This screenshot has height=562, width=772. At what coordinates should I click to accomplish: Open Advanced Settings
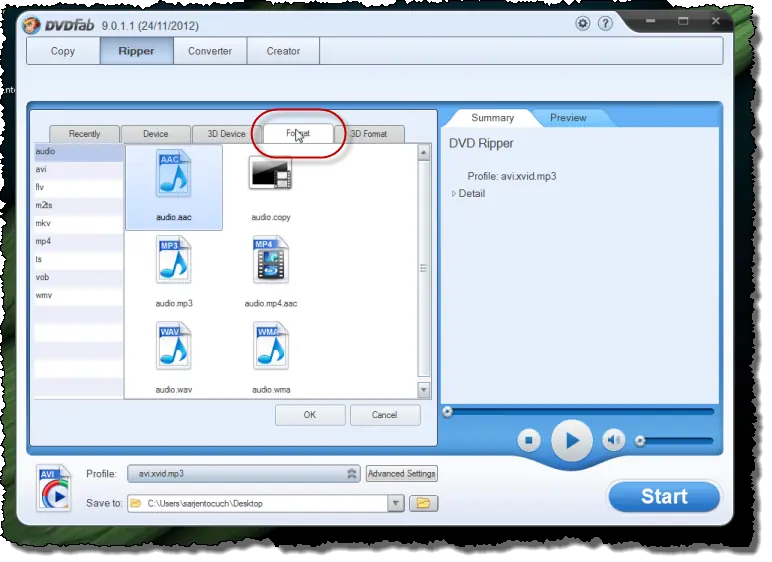[x=401, y=473]
